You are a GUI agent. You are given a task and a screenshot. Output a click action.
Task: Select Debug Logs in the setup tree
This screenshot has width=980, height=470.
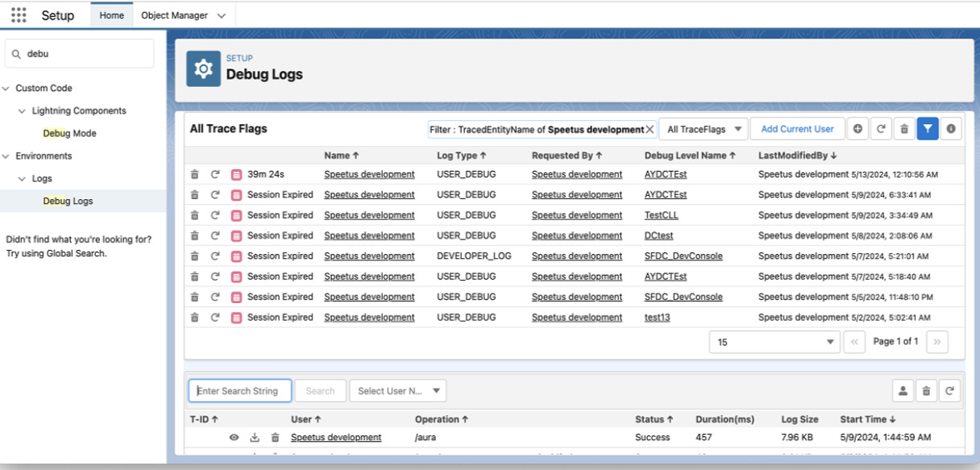[x=69, y=202]
